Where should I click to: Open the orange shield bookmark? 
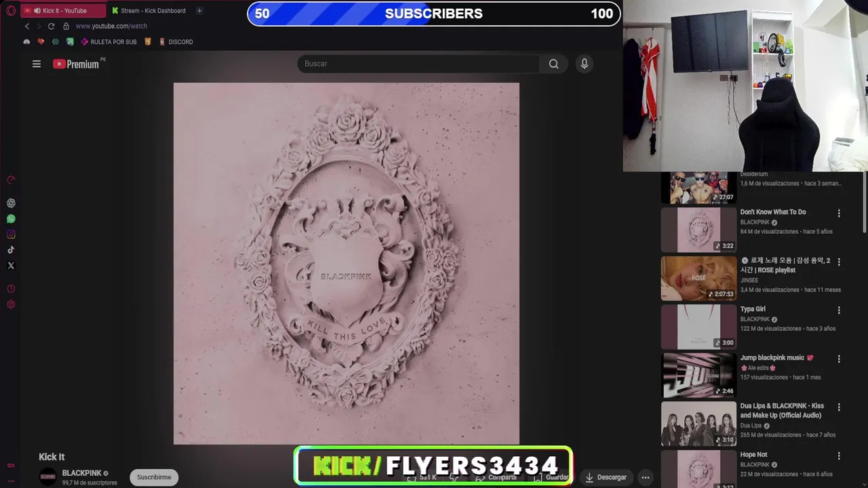[x=148, y=42]
